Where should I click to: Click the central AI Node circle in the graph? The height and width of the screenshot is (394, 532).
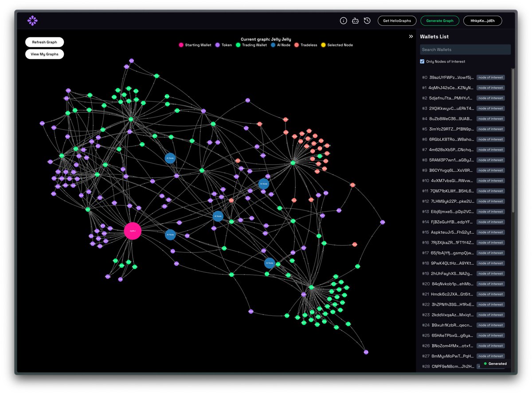coord(218,216)
